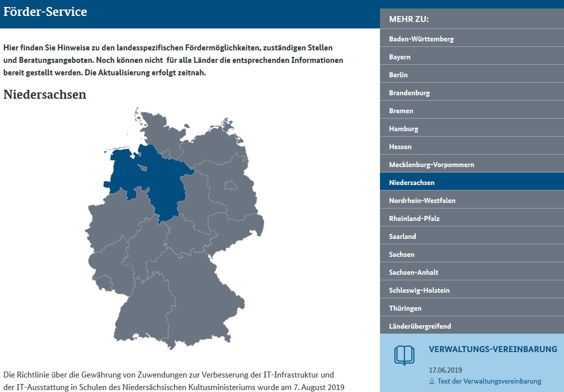Open the Hamburg sidebar entry

[x=404, y=128]
